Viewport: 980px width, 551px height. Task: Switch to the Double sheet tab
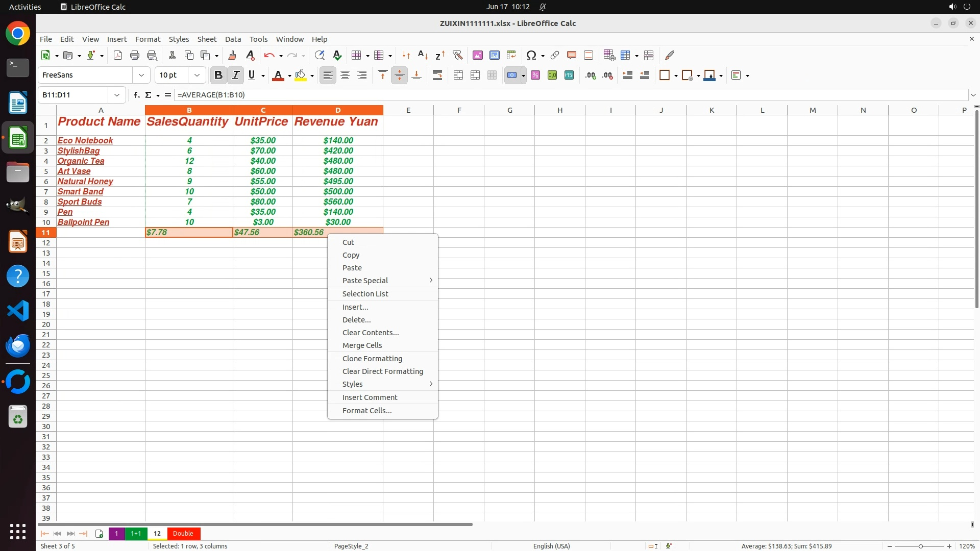tap(183, 534)
